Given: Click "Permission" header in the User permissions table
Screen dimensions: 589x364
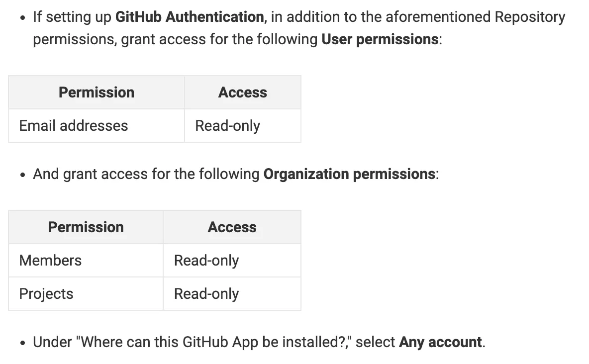Looking at the screenshot, I should 97,92.
